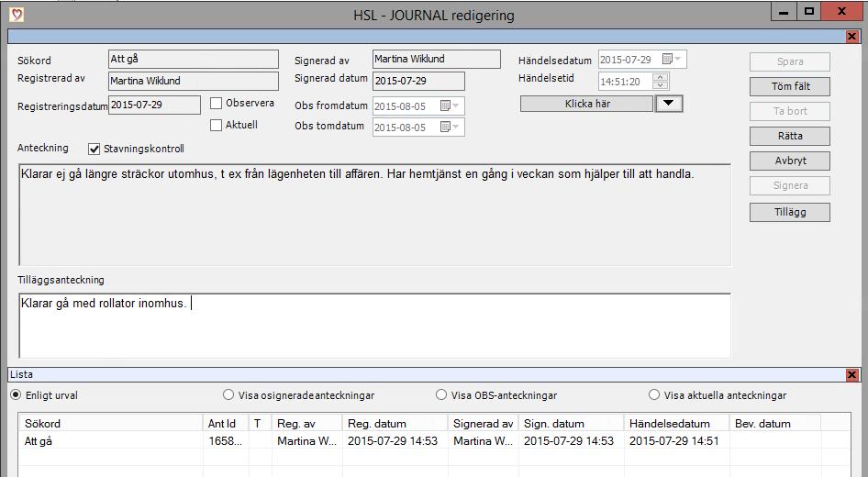Select Visa osignerade anteckningar radio button

[228, 395]
